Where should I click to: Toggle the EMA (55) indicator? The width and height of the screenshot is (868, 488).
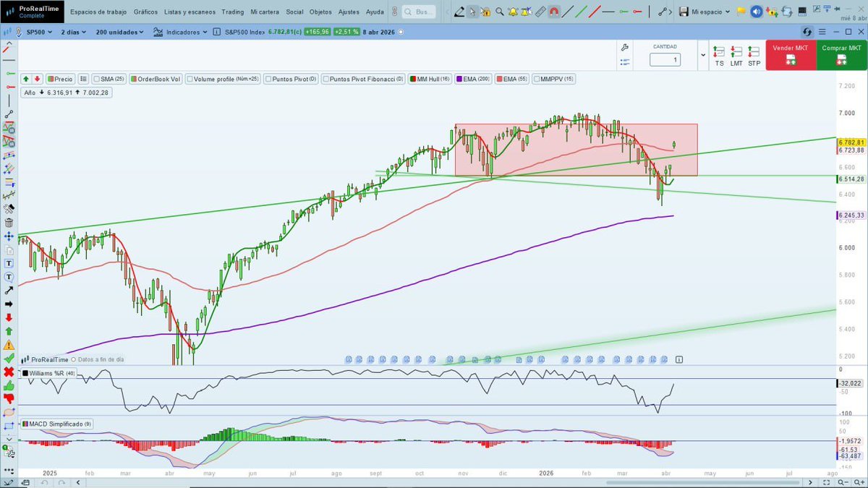coord(511,79)
